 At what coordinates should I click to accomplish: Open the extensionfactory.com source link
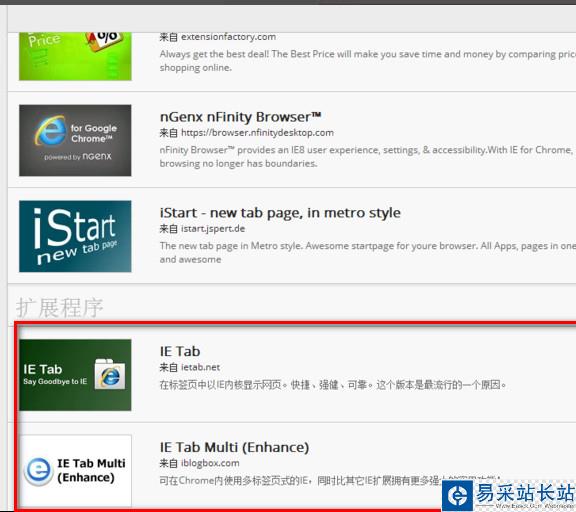click(x=228, y=37)
